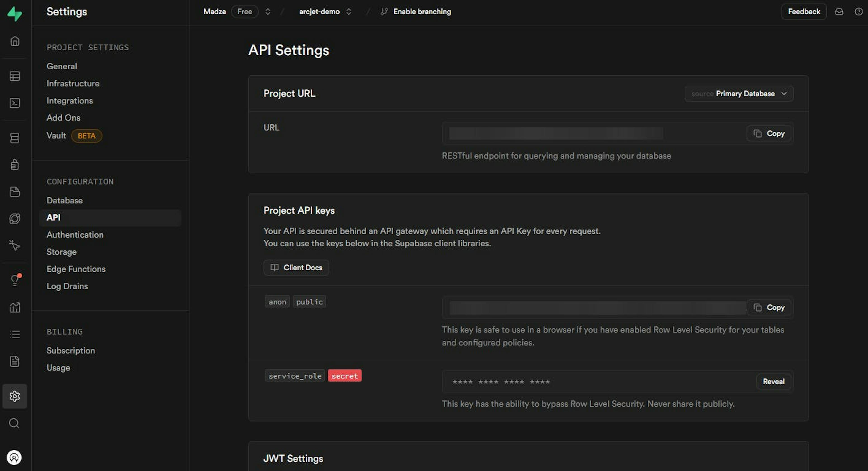868x471 pixels.
Task: Click the anon public key field
Action: click(x=597, y=308)
